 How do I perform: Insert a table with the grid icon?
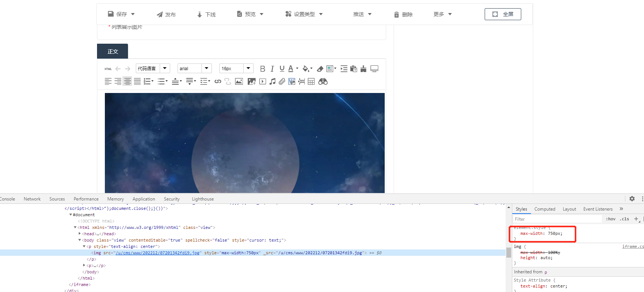pos(311,81)
